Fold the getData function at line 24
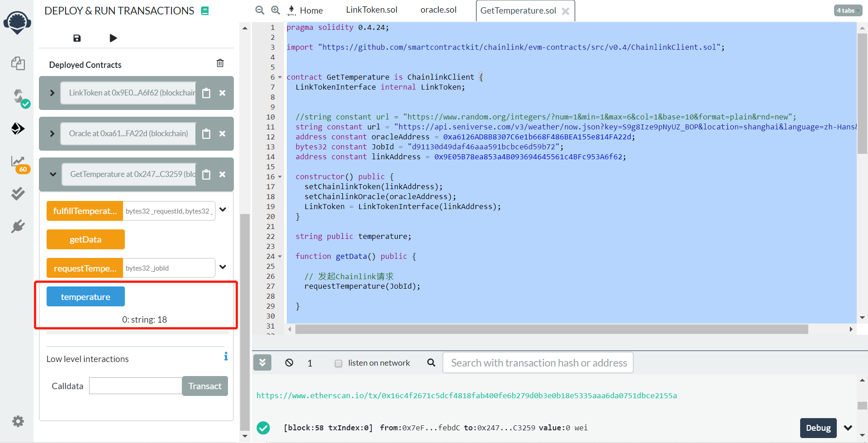 [x=280, y=257]
